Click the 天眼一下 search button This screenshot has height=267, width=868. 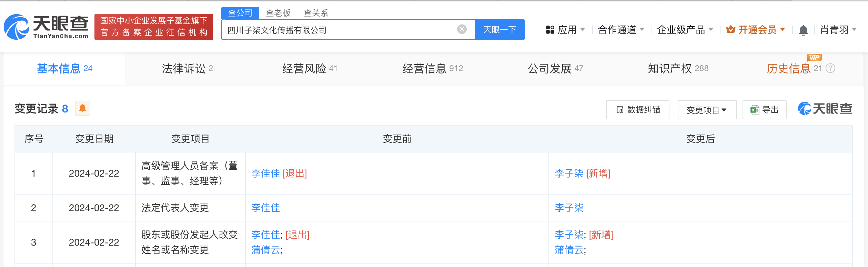499,30
